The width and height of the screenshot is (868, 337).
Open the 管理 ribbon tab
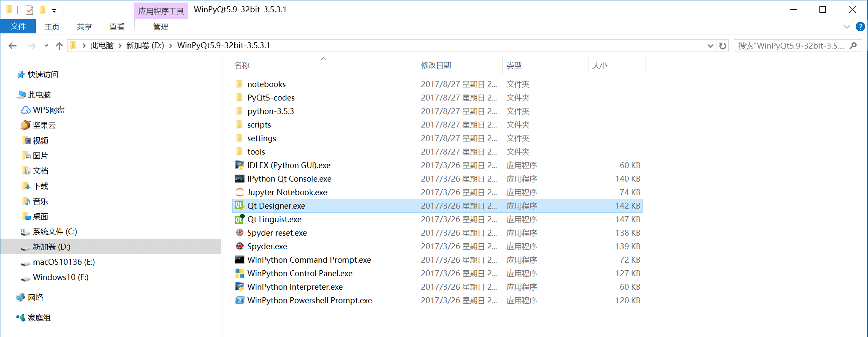pos(161,27)
